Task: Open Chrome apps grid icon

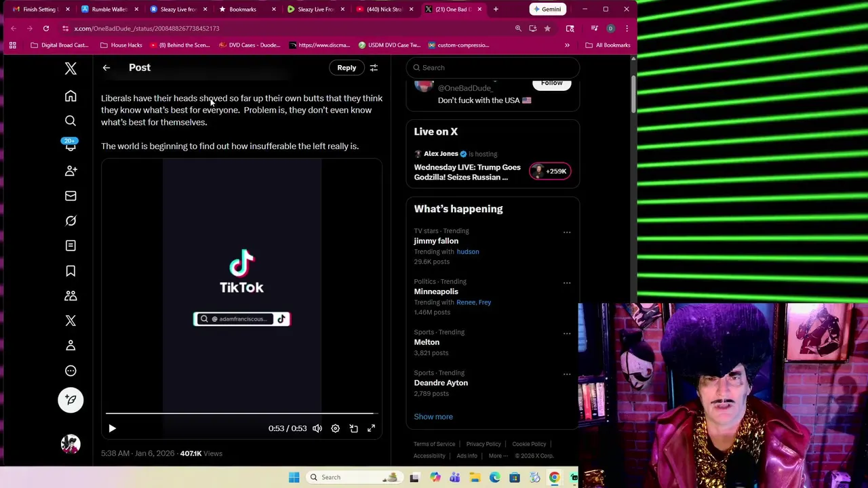Action: 12,45
